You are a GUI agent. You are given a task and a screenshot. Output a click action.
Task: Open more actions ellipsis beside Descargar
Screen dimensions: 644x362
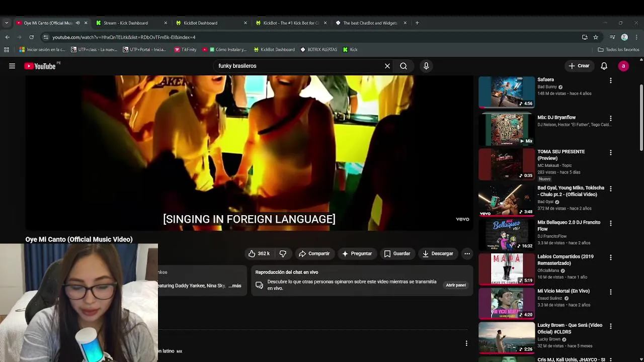click(467, 253)
